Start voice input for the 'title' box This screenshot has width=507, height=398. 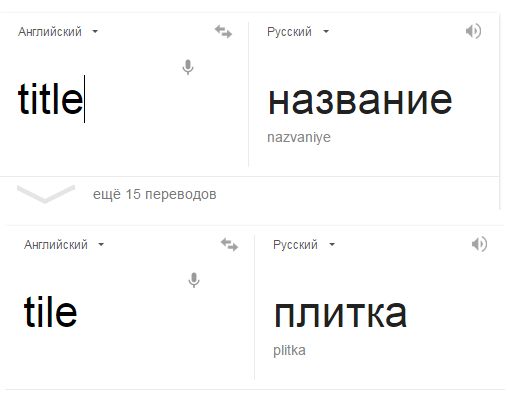point(188,67)
